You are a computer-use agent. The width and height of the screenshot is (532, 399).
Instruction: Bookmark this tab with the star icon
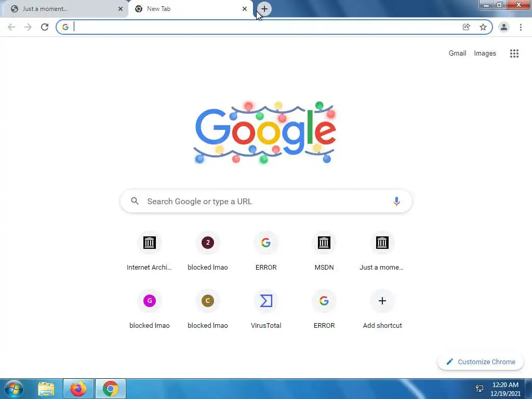pos(483,27)
